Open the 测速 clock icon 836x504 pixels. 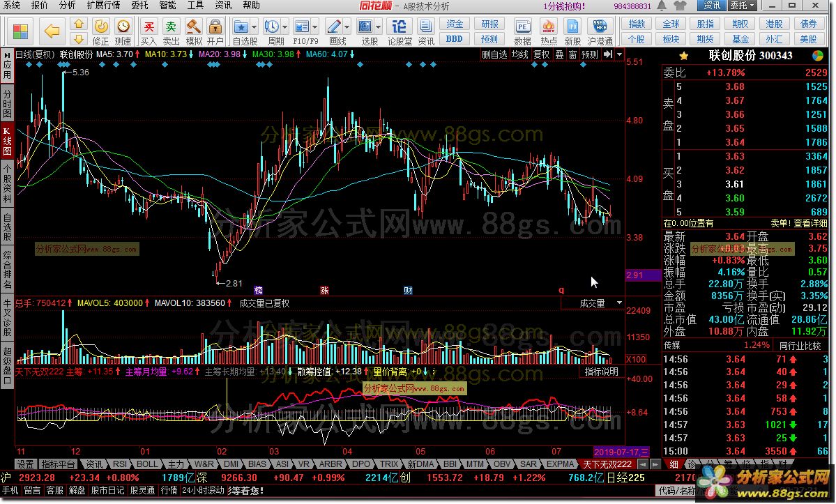click(123, 26)
